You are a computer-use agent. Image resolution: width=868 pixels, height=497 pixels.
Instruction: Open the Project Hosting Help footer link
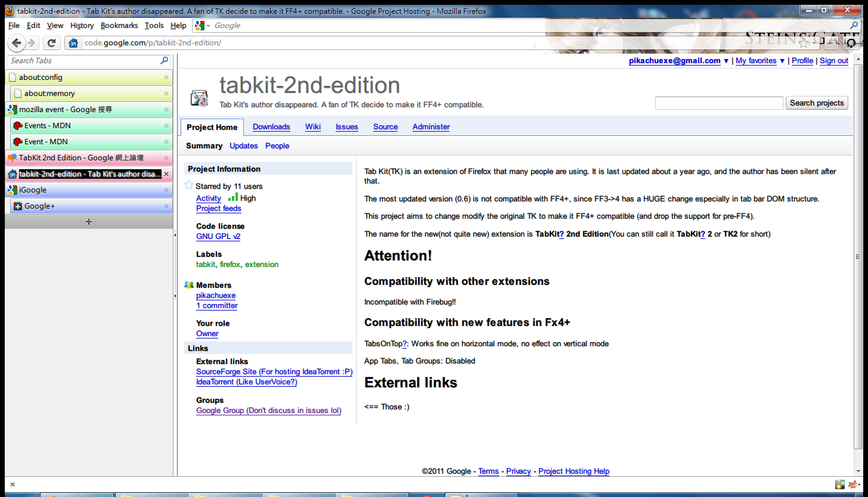[573, 471]
